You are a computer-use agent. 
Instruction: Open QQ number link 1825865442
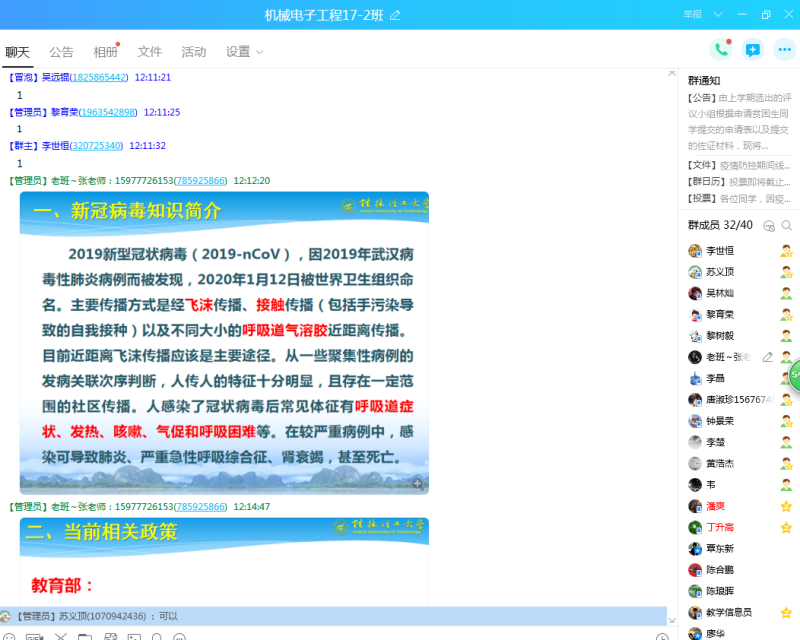coord(99,77)
